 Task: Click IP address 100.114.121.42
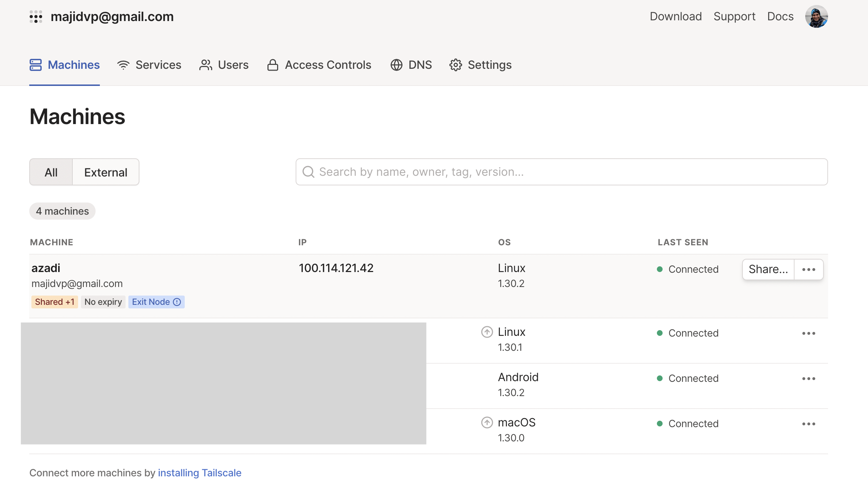coord(336,268)
